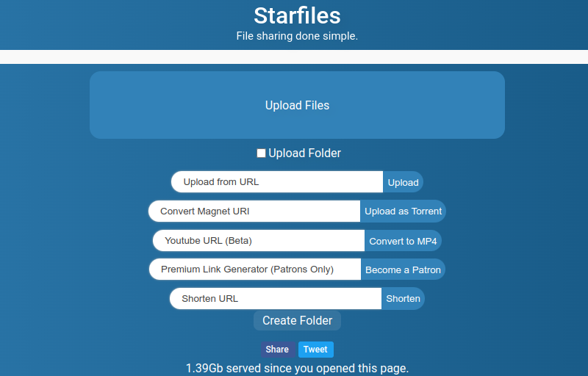The image size is (588, 376).
Task: Focus the Premium Link Generator input
Action: 255,270
